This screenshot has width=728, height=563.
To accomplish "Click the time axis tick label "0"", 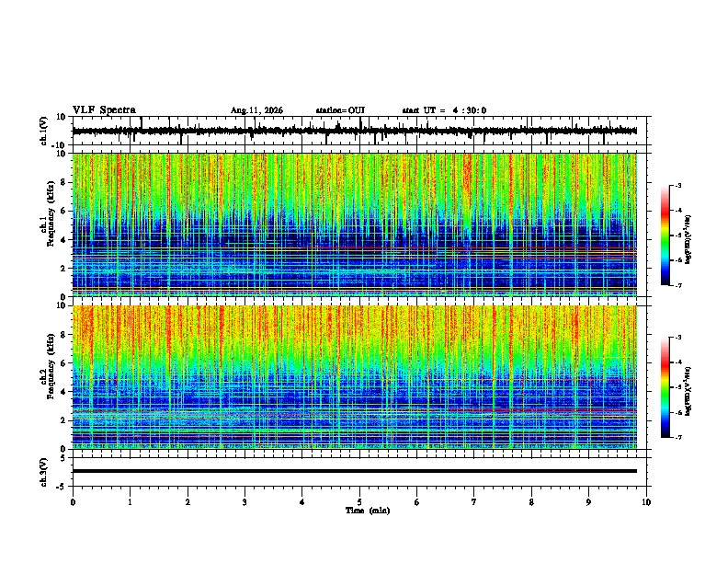I will tap(73, 502).
